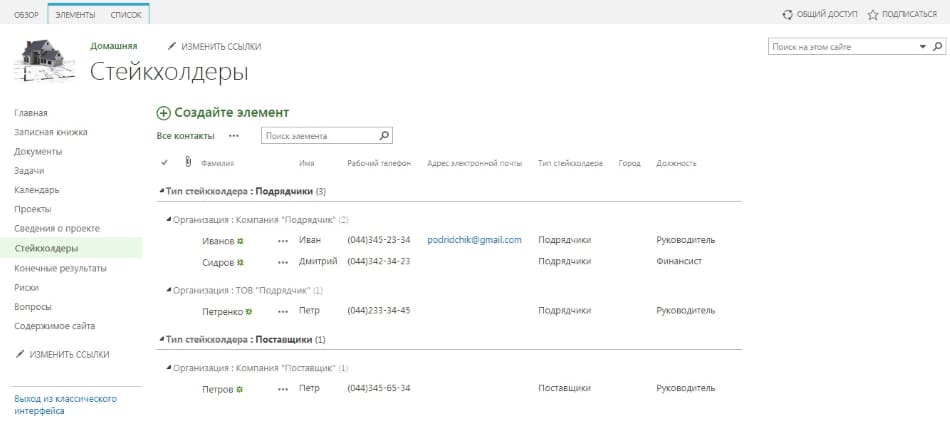Sort by Адрес электронной почты column header
This screenshot has height=429, width=950.
point(474,164)
